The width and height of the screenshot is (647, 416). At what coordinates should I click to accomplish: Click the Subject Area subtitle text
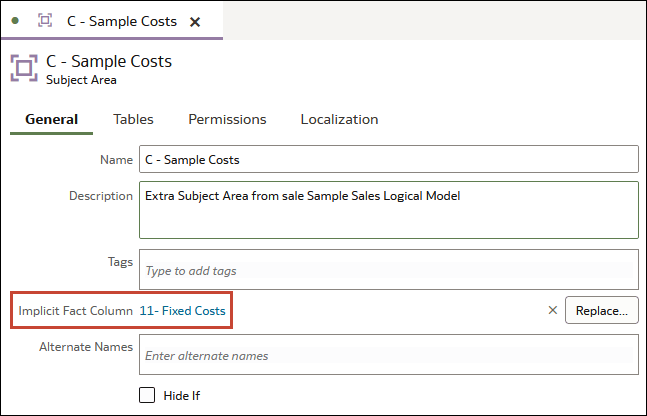point(81,80)
